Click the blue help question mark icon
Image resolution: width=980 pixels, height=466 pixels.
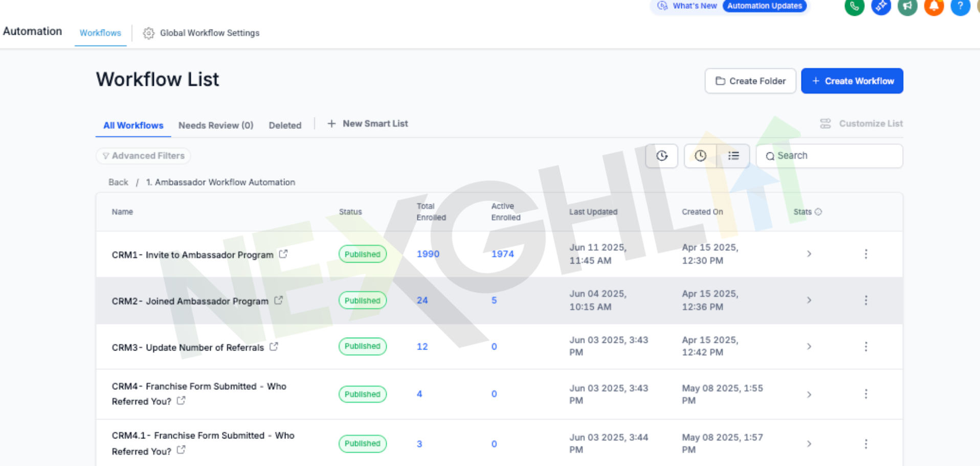tap(960, 7)
